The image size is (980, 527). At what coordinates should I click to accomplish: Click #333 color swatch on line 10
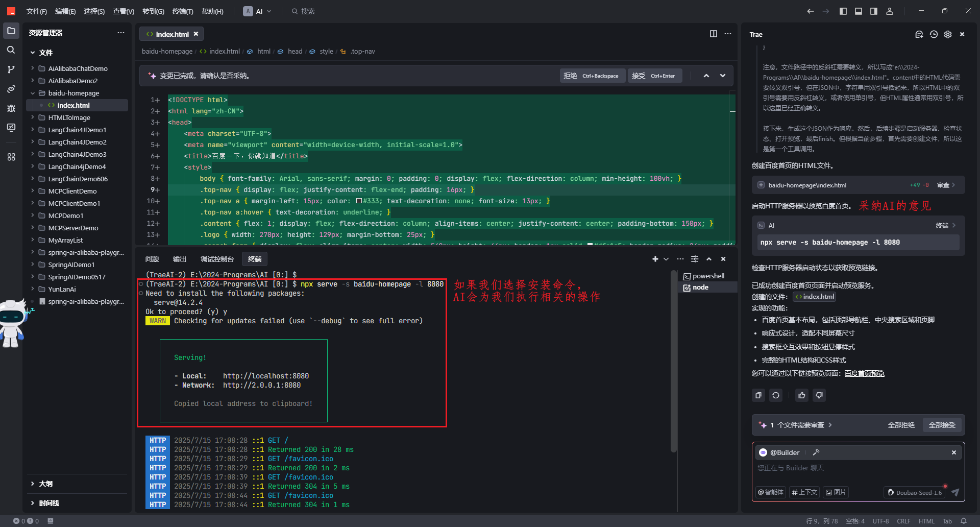pyautogui.click(x=359, y=201)
